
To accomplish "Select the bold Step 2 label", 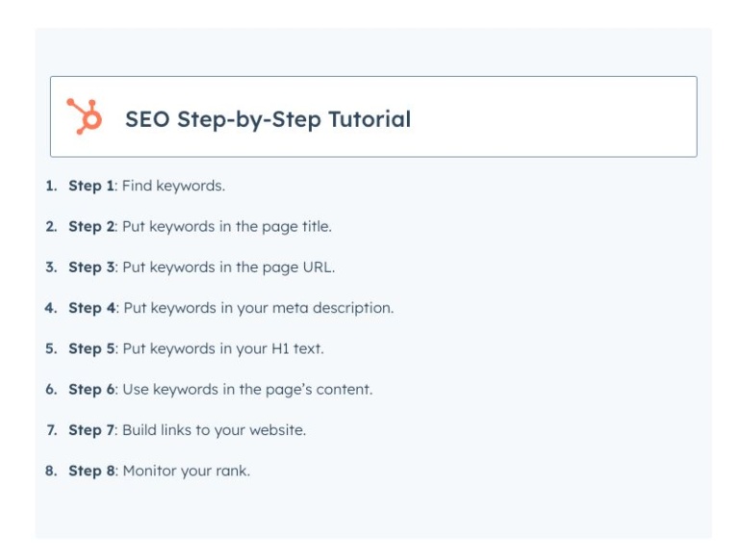I will coord(91,226).
